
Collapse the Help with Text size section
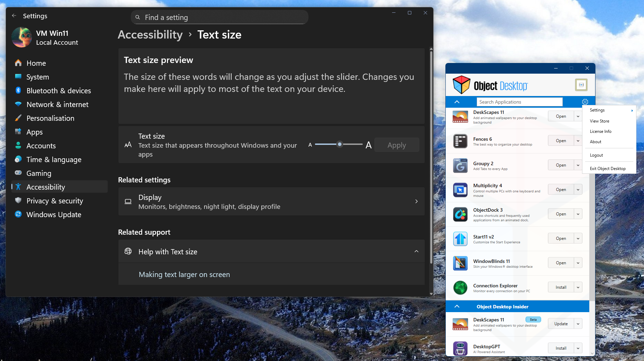[x=416, y=252]
